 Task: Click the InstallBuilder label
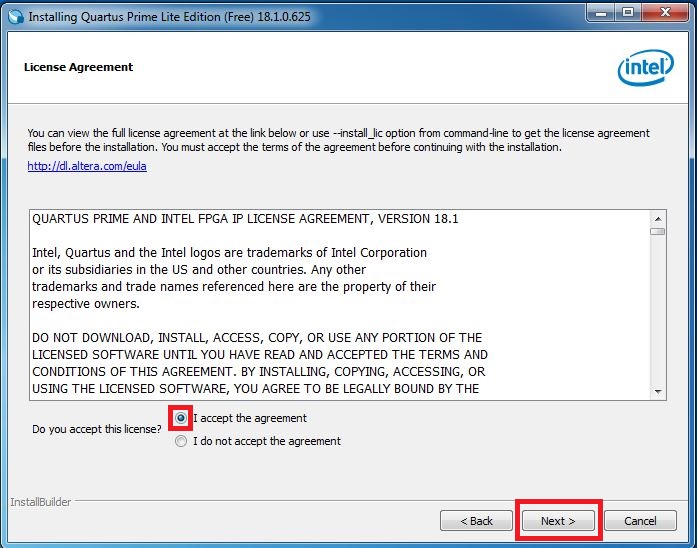coord(40,502)
